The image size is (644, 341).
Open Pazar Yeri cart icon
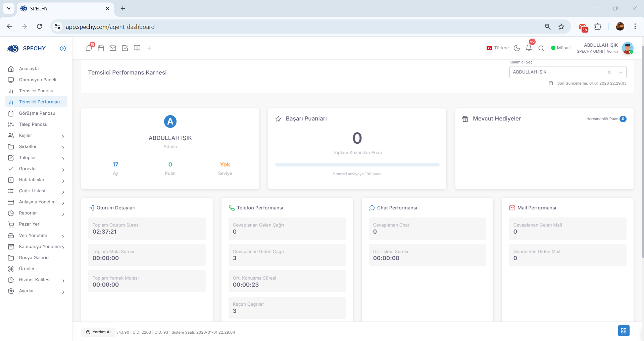pos(11,225)
